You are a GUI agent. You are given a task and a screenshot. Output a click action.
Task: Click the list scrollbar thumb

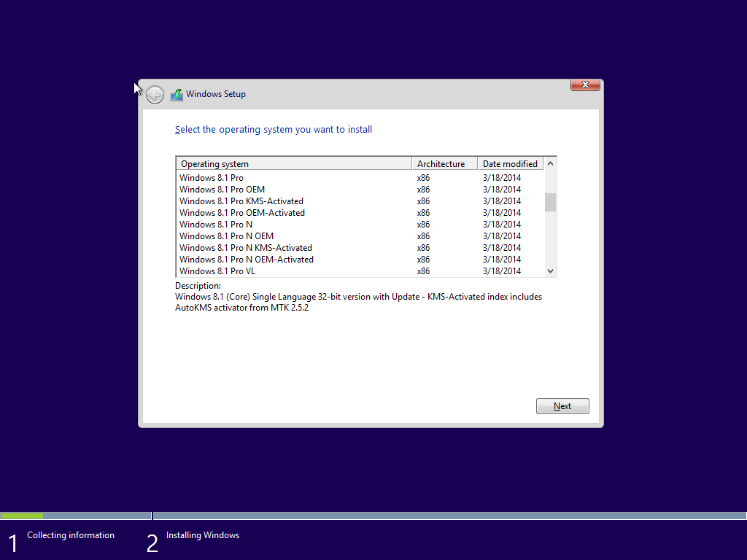pyautogui.click(x=550, y=202)
